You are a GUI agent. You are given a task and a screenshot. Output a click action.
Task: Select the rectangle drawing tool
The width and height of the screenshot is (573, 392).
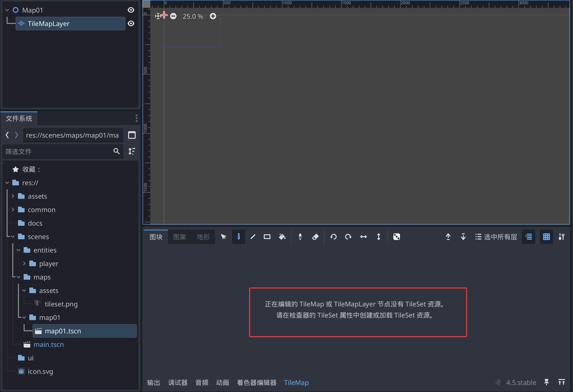pyautogui.click(x=267, y=237)
